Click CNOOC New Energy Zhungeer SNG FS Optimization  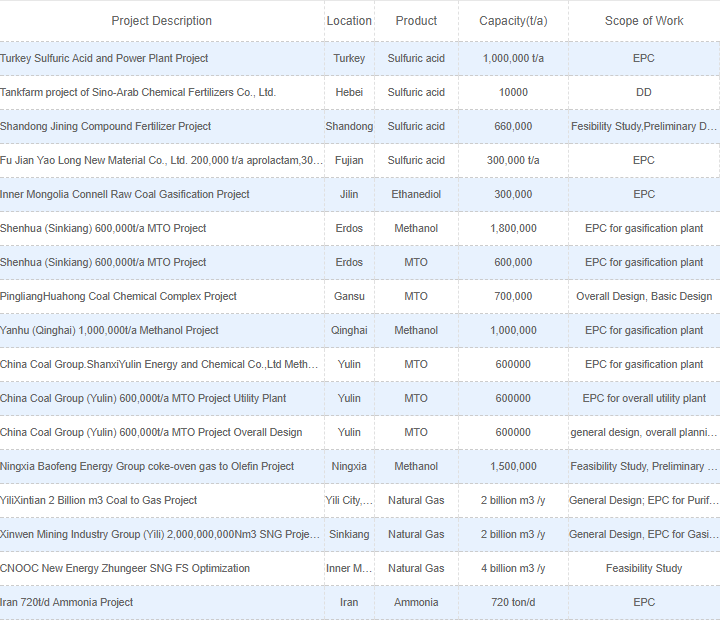tap(125, 568)
